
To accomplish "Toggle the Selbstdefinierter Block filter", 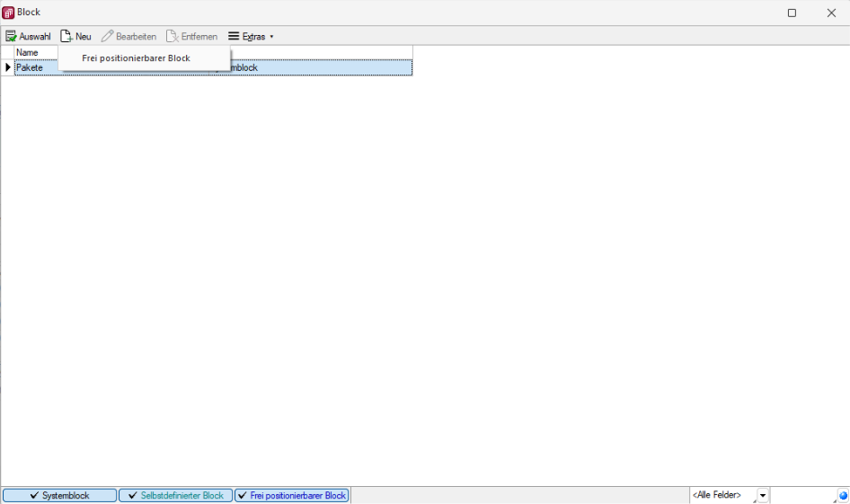I will pos(175,496).
